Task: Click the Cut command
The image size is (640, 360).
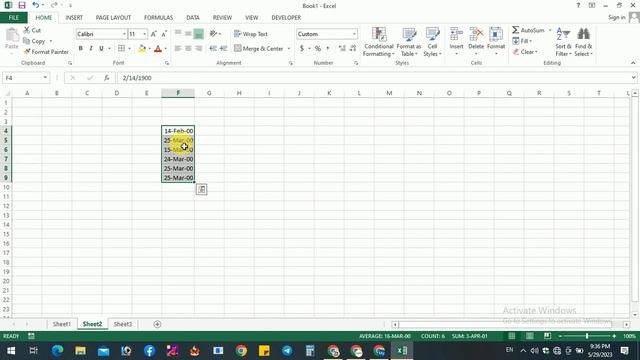Action: 32,30
